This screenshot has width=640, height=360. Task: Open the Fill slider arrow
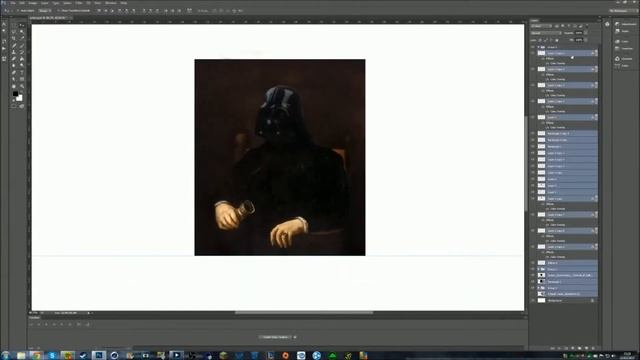click(586, 40)
